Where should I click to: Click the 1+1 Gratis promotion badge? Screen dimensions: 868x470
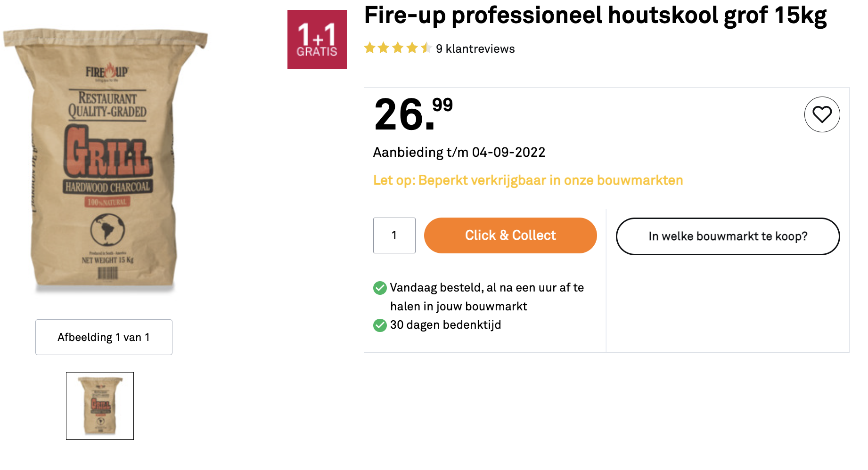317,40
